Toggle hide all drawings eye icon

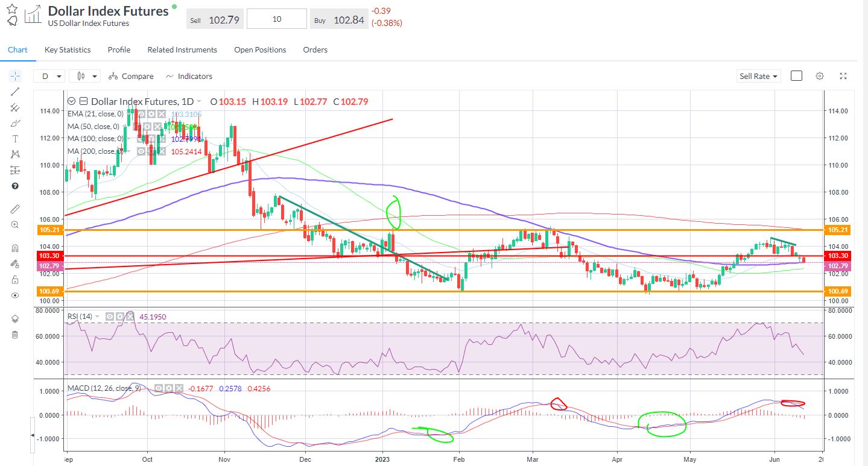coord(15,295)
